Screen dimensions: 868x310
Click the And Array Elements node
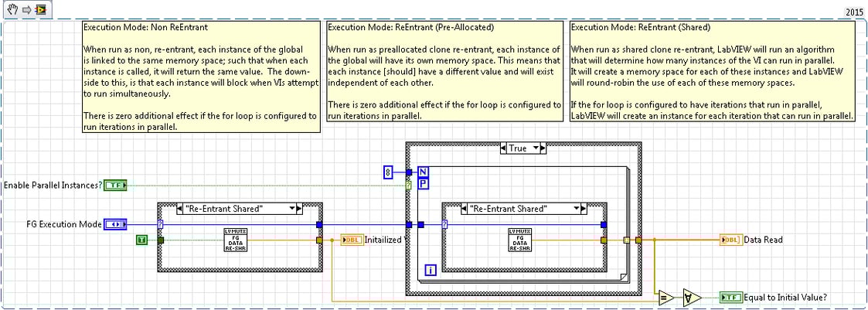pos(692,297)
